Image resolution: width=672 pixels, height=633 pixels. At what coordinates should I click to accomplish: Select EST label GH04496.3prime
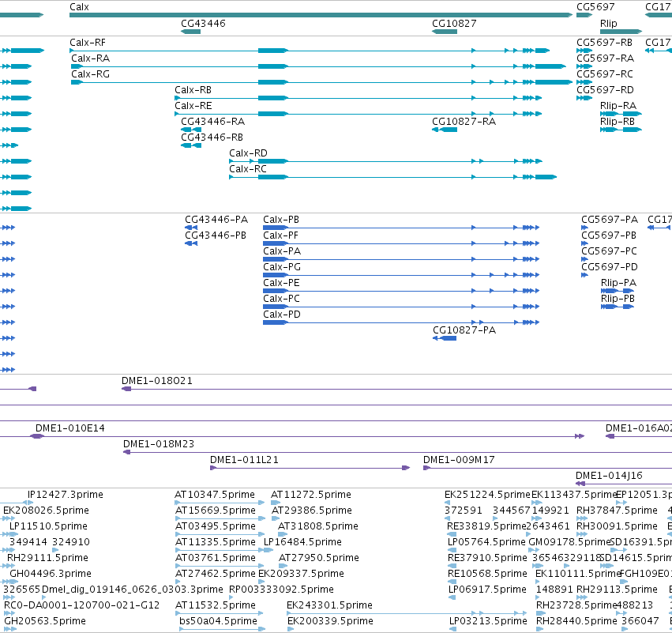[x=51, y=574]
